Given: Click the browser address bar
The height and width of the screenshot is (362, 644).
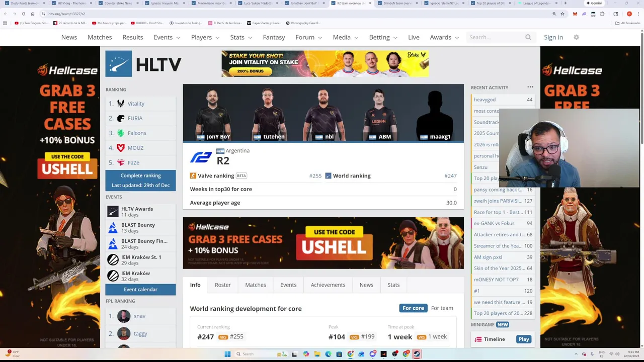Looking at the screenshot, I should tap(297, 14).
